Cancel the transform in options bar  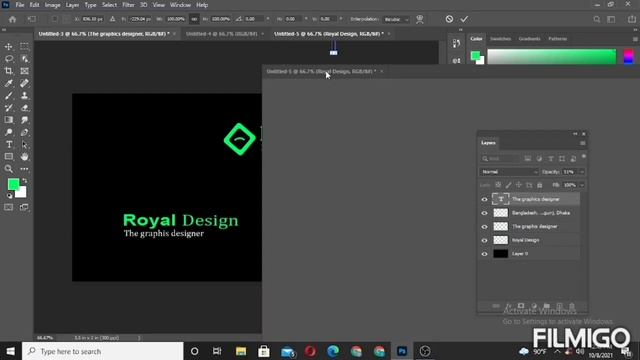(449, 19)
